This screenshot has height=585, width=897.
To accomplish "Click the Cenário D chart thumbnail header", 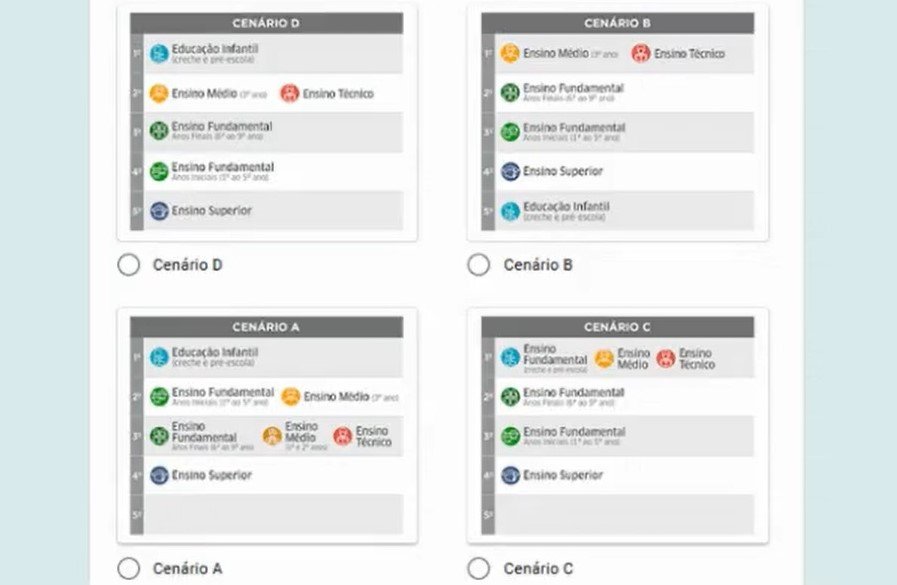I will point(266,23).
